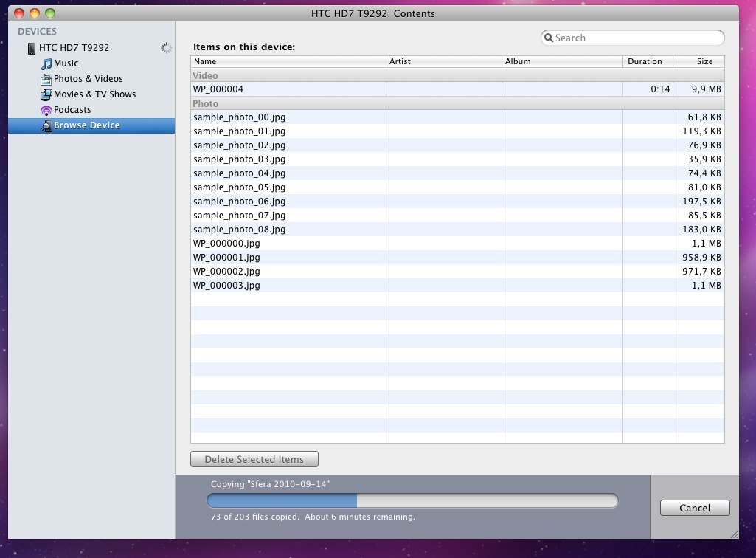
Task: Select sample_photo_06.jpg in the list
Action: (x=457, y=201)
